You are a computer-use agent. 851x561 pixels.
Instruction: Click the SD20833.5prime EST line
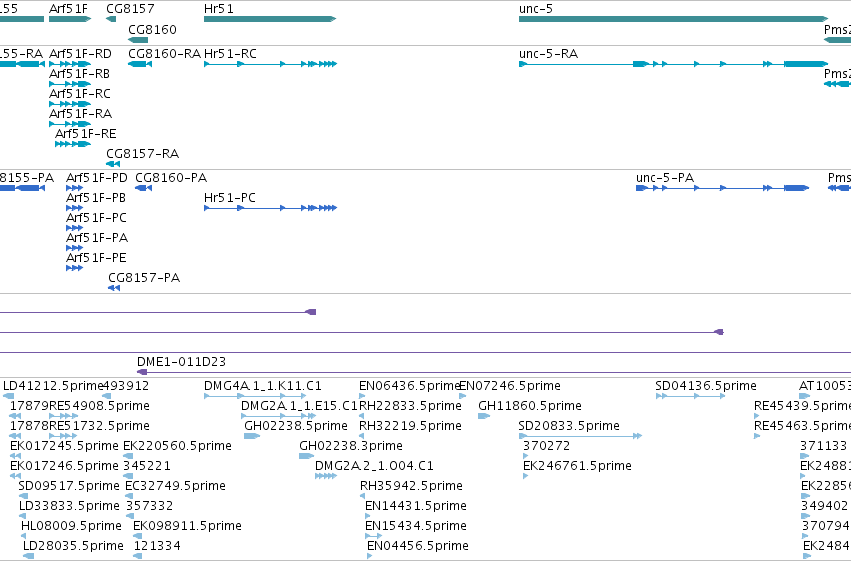coord(580,436)
